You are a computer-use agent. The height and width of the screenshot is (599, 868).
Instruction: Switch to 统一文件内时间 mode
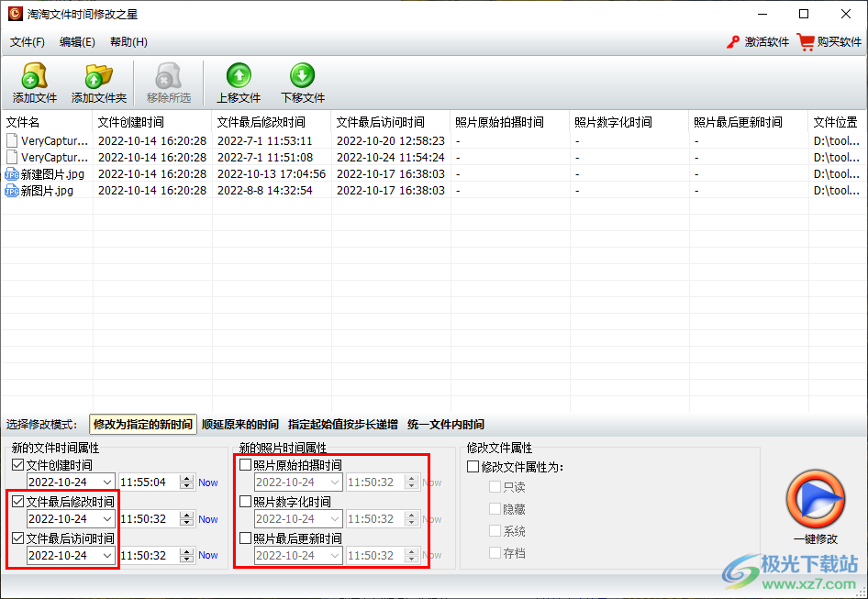point(446,425)
